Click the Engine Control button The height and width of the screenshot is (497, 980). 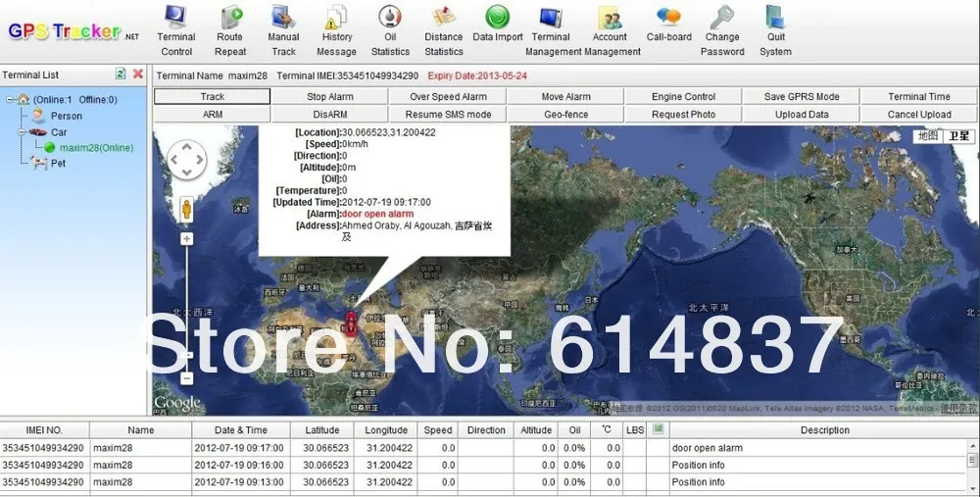(x=683, y=97)
